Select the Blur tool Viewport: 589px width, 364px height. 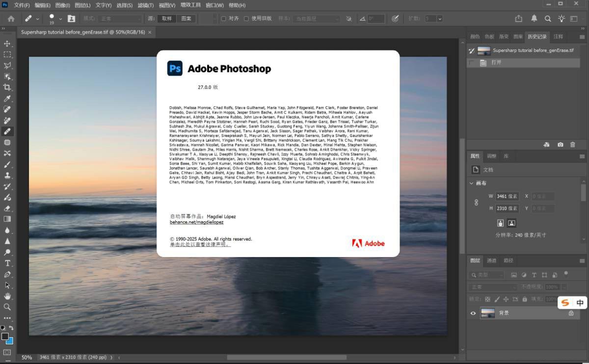7,230
